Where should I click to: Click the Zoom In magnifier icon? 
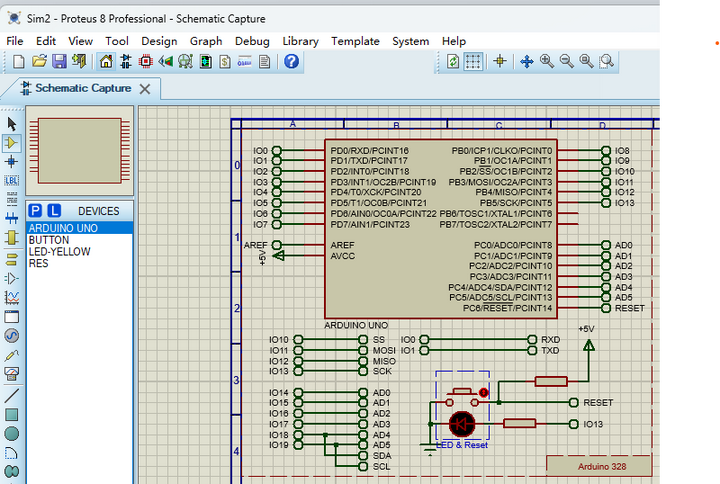(547, 62)
